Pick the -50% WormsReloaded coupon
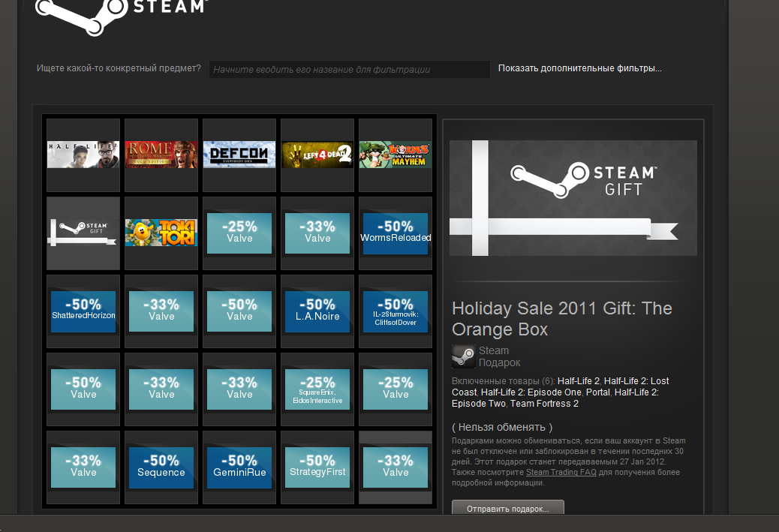Screen dimensions: 779x532 coord(396,233)
